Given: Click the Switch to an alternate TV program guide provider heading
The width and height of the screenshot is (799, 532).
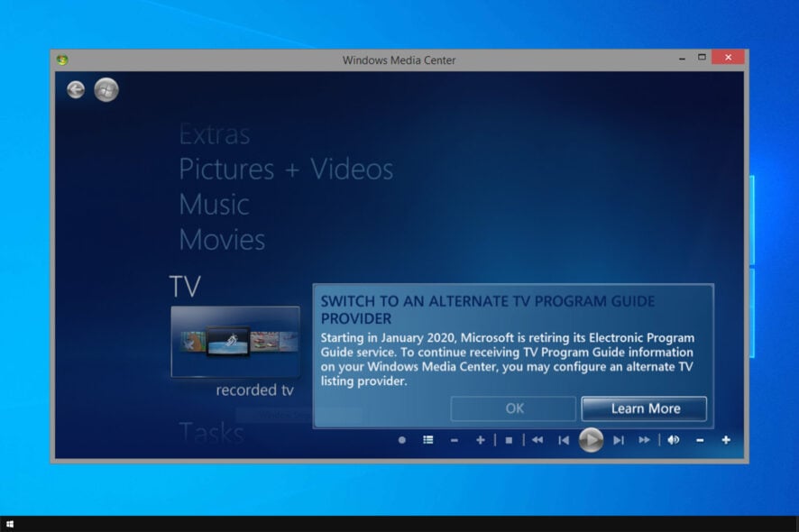Looking at the screenshot, I should pyautogui.click(x=488, y=310).
